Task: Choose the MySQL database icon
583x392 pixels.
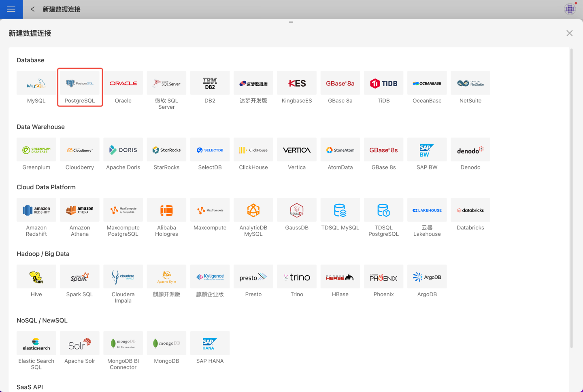Action: pyautogui.click(x=36, y=83)
